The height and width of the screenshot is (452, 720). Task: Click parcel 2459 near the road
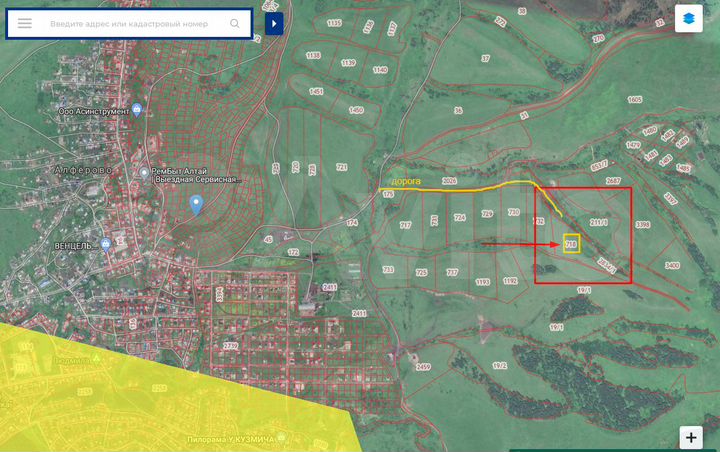click(423, 367)
